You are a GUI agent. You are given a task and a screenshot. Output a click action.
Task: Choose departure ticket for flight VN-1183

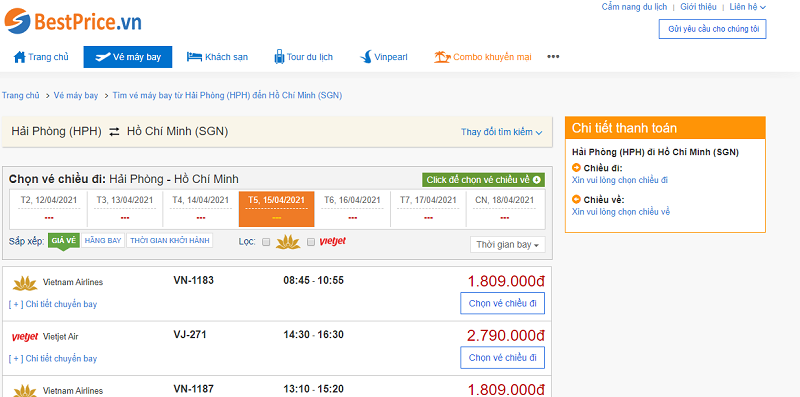point(503,303)
